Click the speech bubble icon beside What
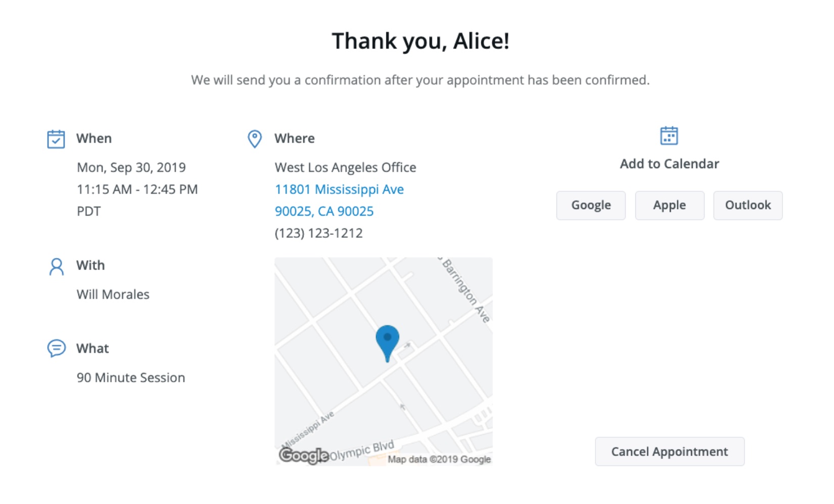The image size is (834, 504). (x=56, y=347)
